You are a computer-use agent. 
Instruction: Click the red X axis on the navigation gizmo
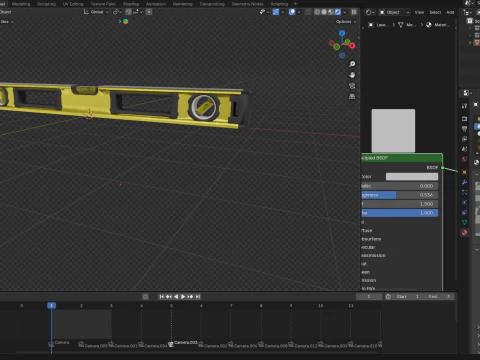[x=352, y=46]
